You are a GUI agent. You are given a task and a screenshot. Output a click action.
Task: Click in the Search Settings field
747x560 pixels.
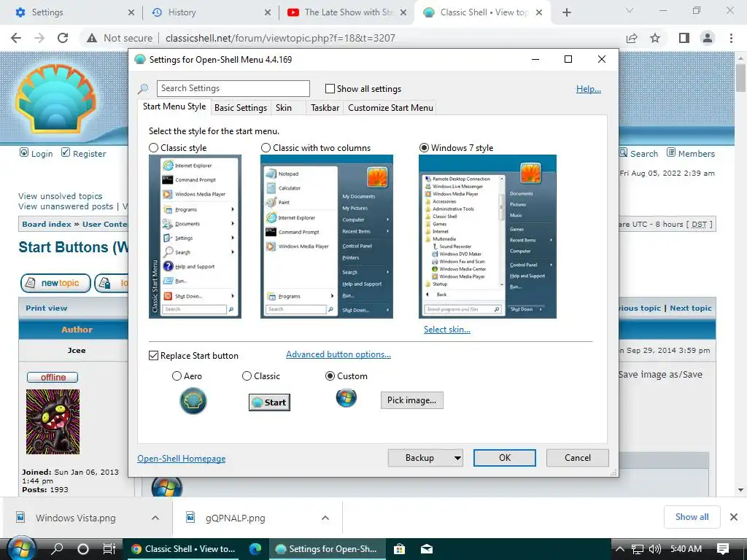tap(233, 88)
